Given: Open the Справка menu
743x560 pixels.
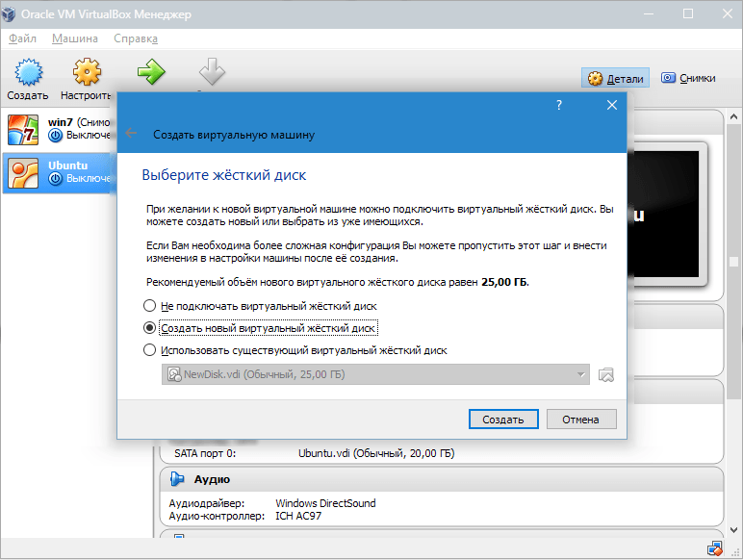Looking at the screenshot, I should (x=136, y=38).
